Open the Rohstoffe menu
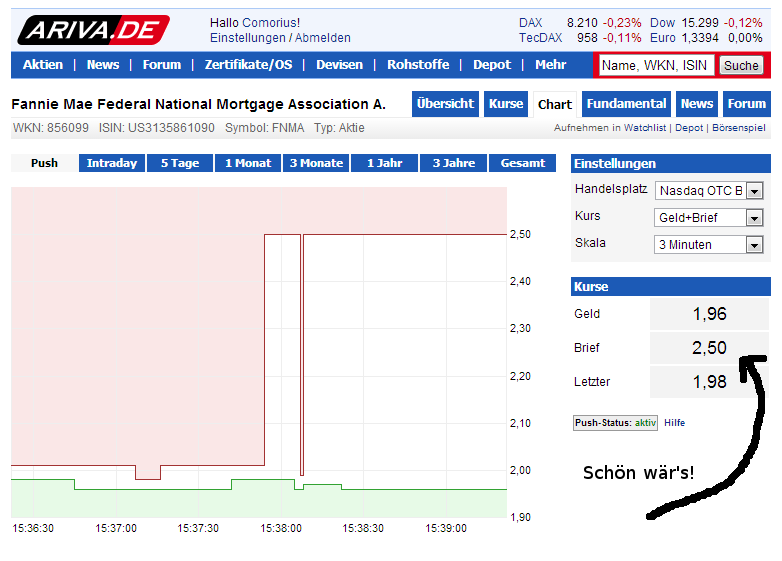The image size is (782, 561). pyautogui.click(x=418, y=65)
